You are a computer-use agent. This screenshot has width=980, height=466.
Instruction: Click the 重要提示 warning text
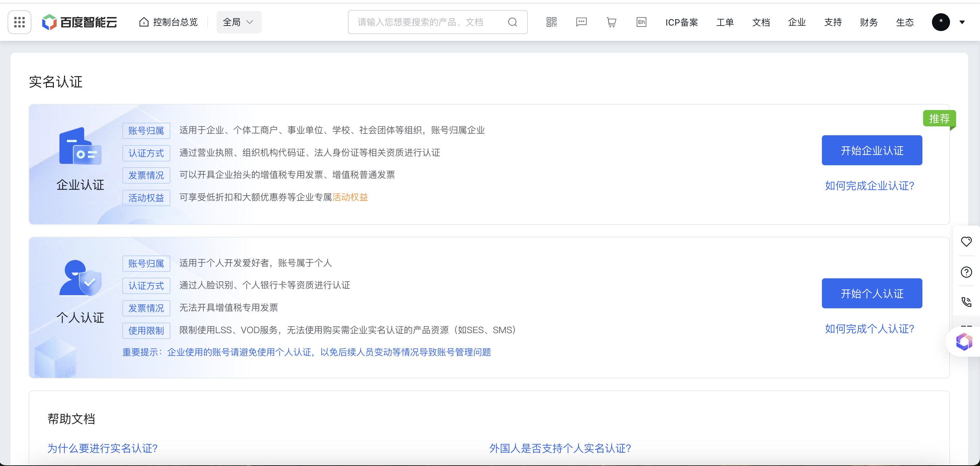tap(307, 352)
